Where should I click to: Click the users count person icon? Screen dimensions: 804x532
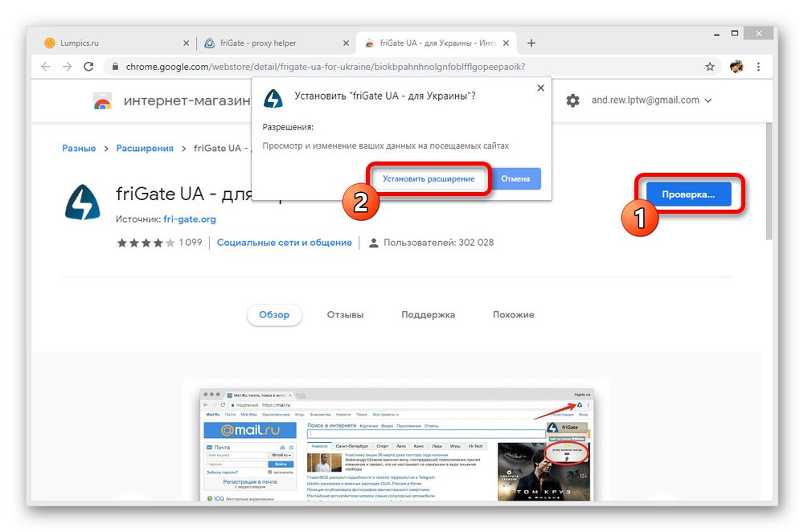tap(374, 243)
